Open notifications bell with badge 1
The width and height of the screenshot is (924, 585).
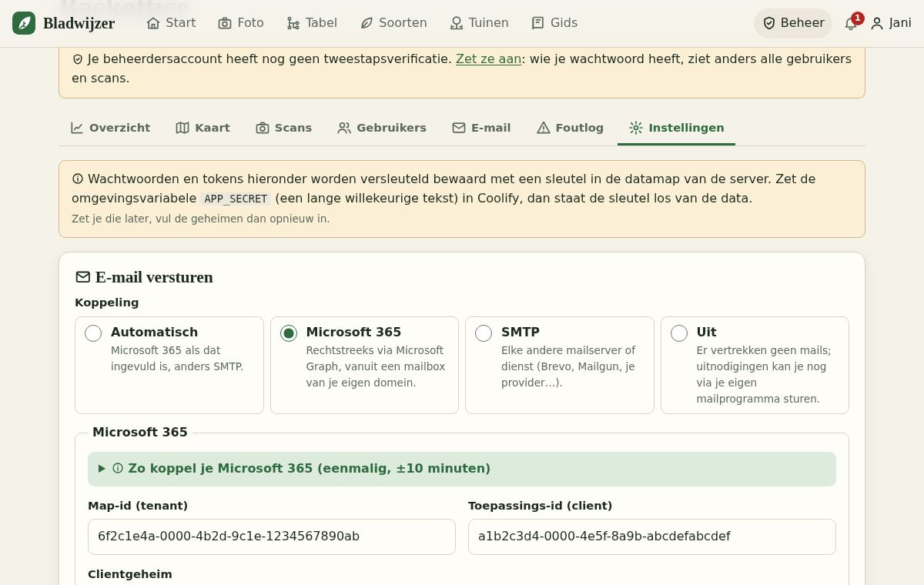pyautogui.click(x=852, y=22)
